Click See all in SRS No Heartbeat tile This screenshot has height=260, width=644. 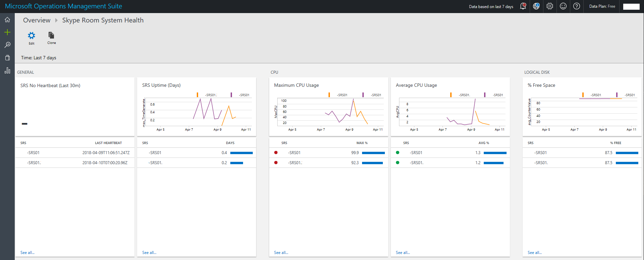click(x=27, y=253)
